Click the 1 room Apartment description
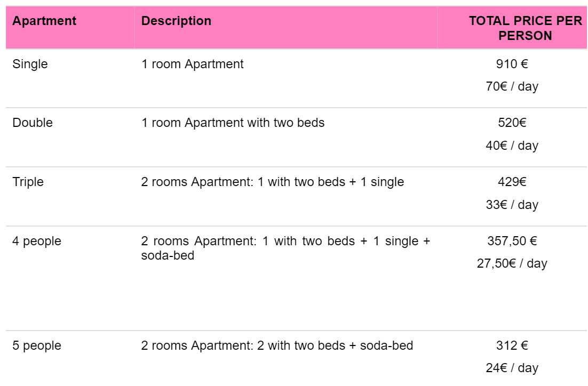The image size is (588, 386). [192, 64]
